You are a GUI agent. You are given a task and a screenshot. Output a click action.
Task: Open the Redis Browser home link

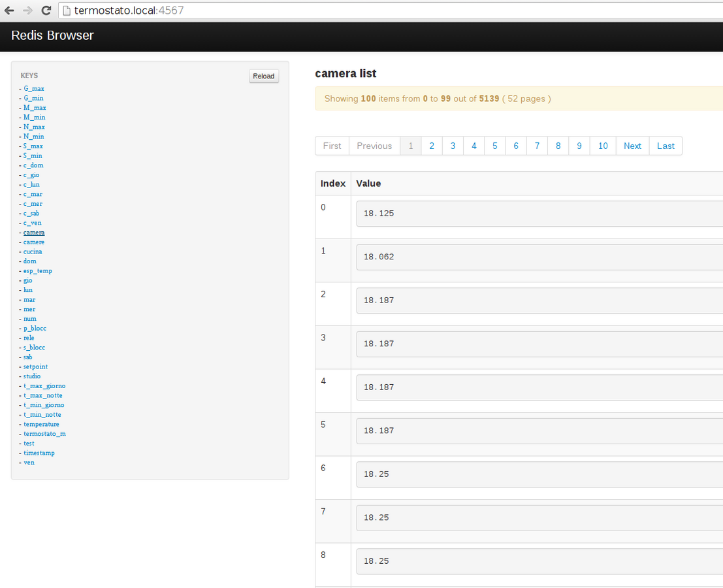coord(52,35)
